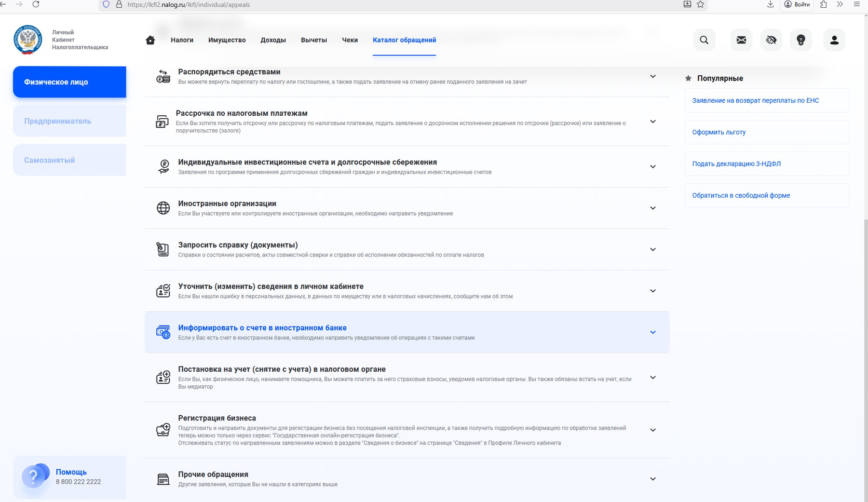Expand the Прочие обращения section chevron
Image resolution: width=868 pixels, height=502 pixels.
(x=652, y=479)
